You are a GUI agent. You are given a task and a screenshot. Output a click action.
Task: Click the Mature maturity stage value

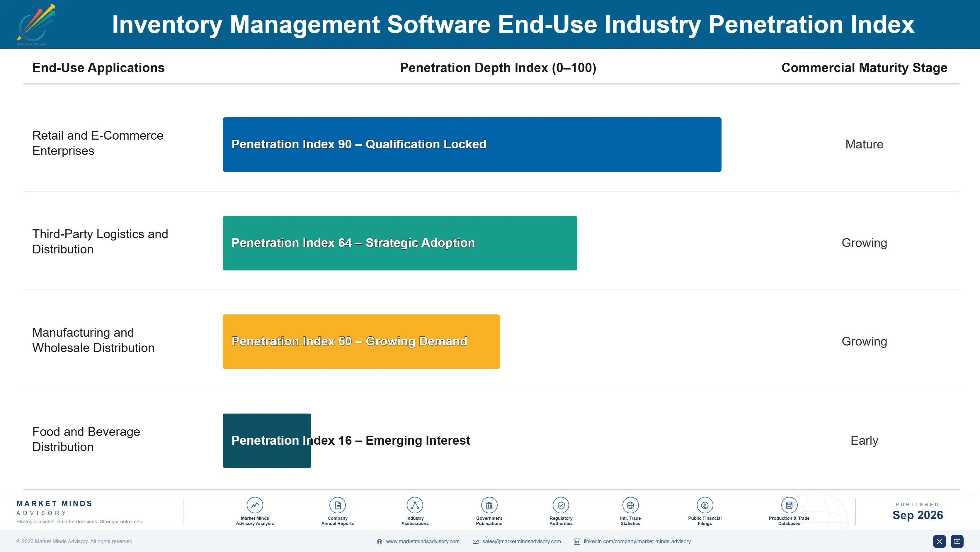[x=864, y=144]
